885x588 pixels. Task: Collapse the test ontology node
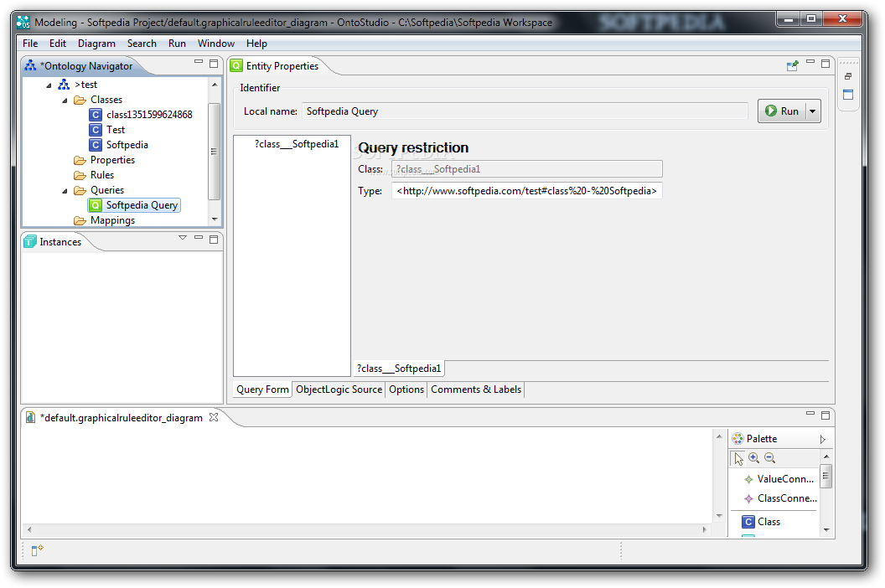click(x=49, y=85)
